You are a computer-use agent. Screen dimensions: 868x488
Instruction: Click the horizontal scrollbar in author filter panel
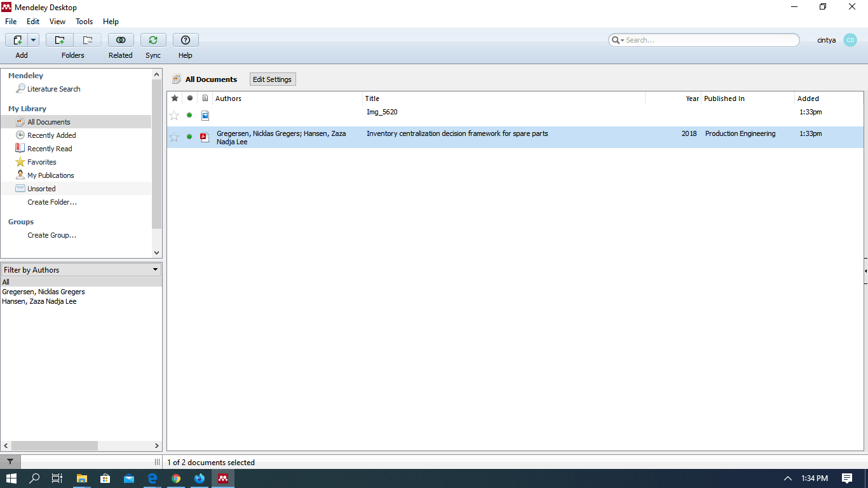point(54,446)
